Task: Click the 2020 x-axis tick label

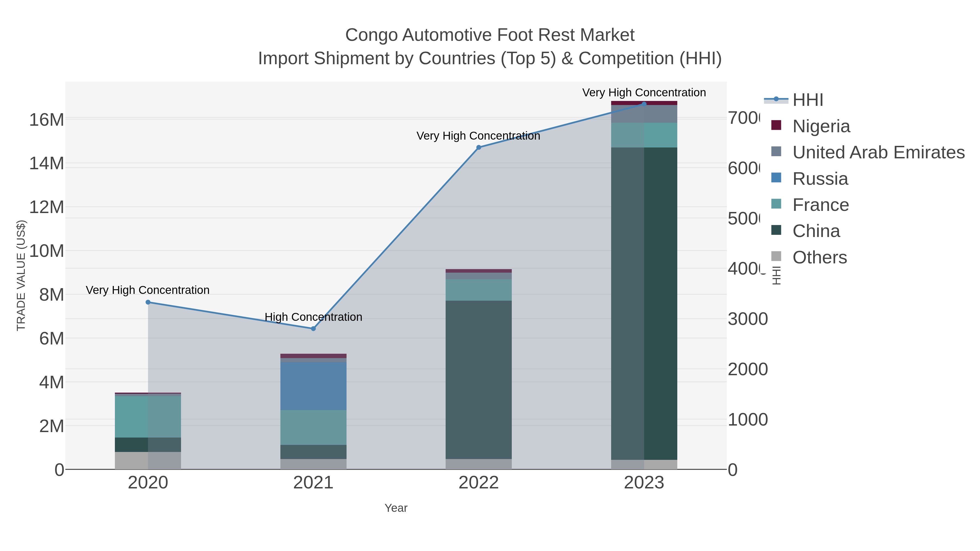Action: tap(148, 483)
